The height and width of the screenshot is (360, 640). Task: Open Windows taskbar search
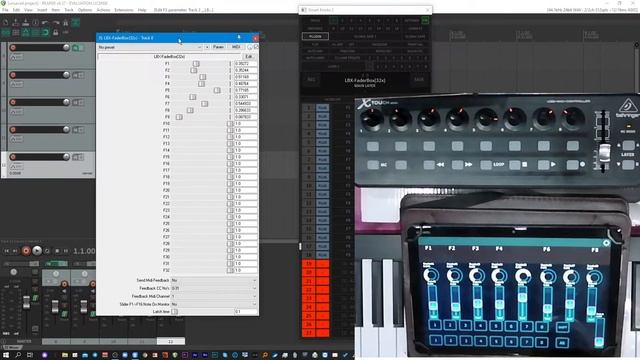18,355
